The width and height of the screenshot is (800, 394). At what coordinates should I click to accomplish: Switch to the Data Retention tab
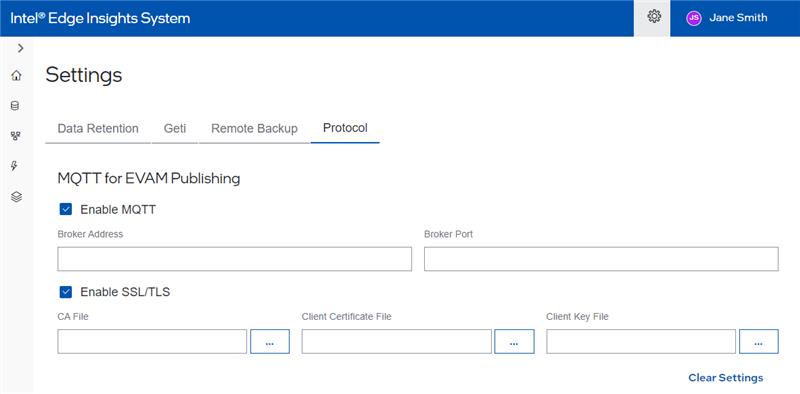pos(98,129)
